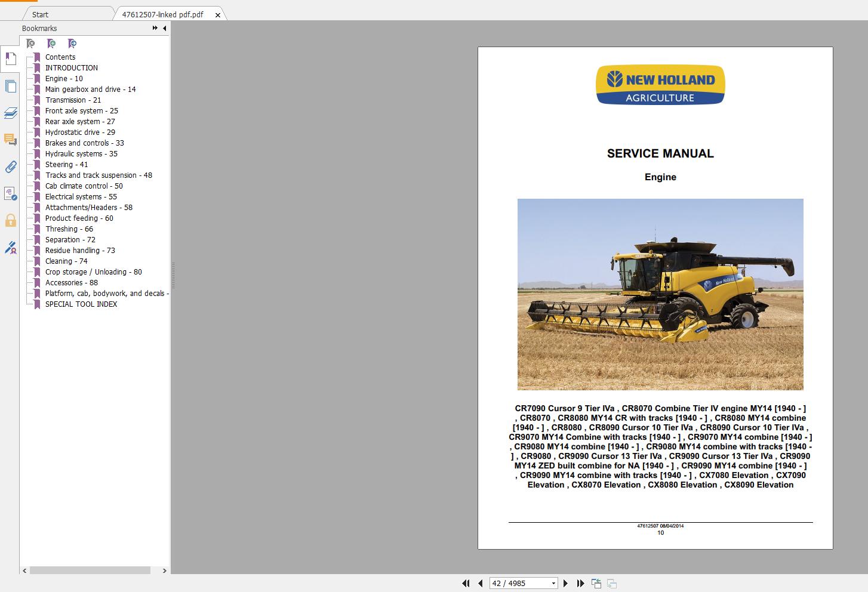The height and width of the screenshot is (592, 868).
Task: Go to Cleaning - 74 bookmark
Action: pos(66,261)
